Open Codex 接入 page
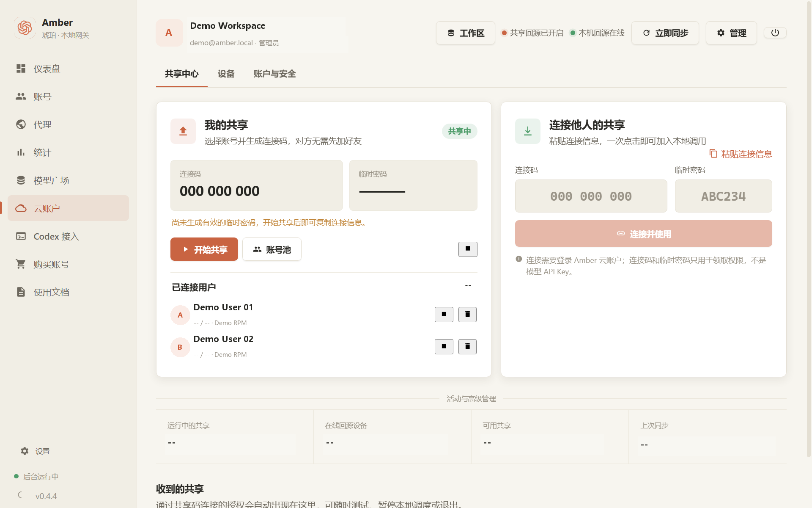This screenshot has height=508, width=812. click(68, 236)
